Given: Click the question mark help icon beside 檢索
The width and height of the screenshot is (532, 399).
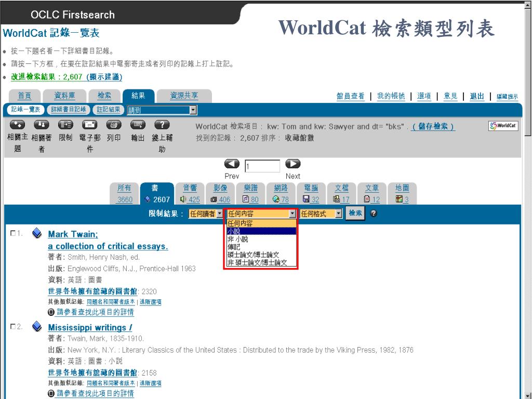Looking at the screenshot, I should coord(374,214).
